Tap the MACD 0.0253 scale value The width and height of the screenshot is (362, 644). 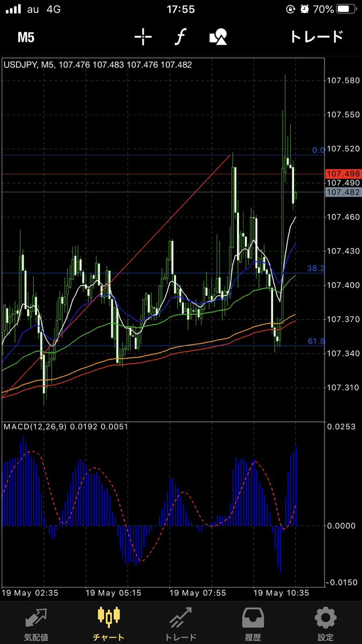coord(342,427)
